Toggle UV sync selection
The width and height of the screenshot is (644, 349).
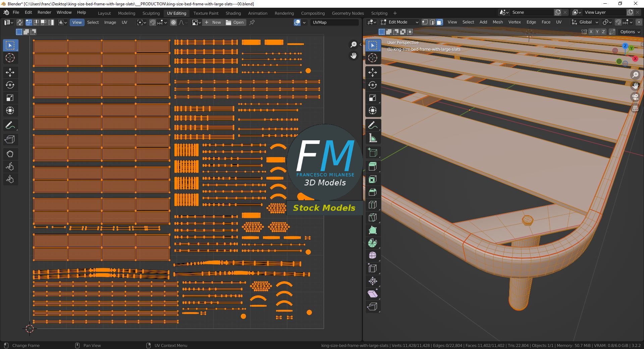[20, 22]
